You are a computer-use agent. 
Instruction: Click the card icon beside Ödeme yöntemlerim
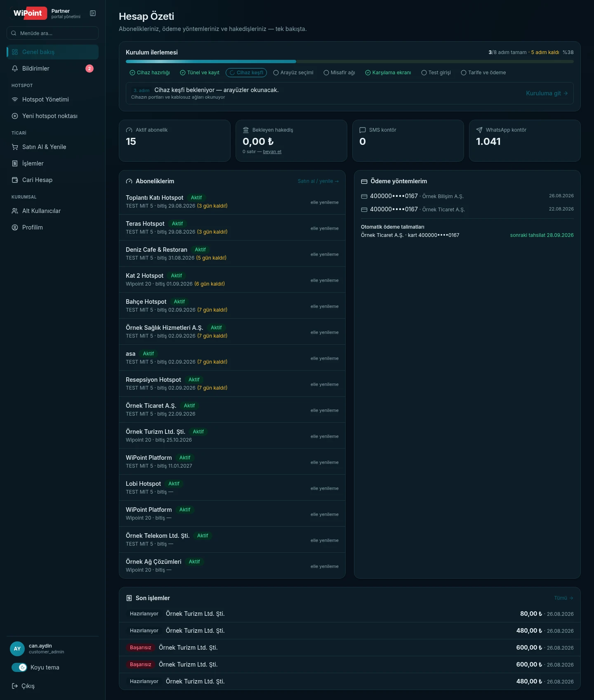click(x=364, y=181)
